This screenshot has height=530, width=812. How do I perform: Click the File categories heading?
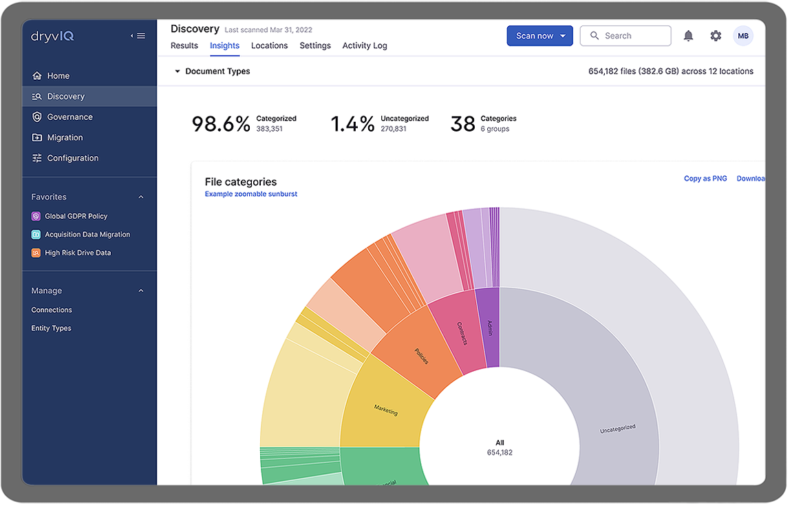(x=241, y=182)
